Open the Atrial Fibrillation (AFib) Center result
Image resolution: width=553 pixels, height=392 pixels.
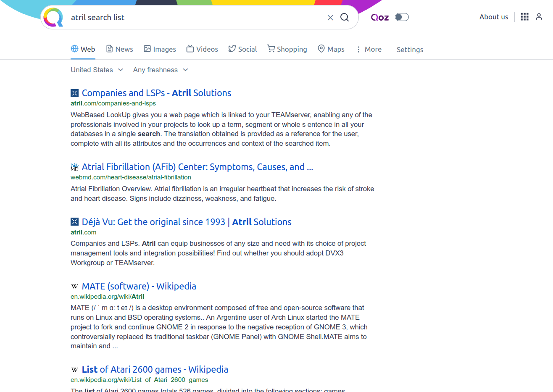pyautogui.click(x=197, y=167)
